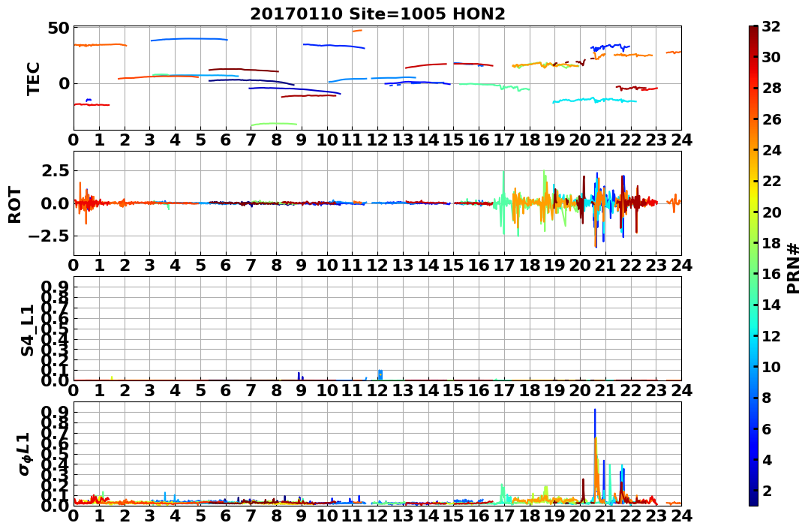Click colorbar tick label "2"
This screenshot has height=532, width=808.
point(767,490)
